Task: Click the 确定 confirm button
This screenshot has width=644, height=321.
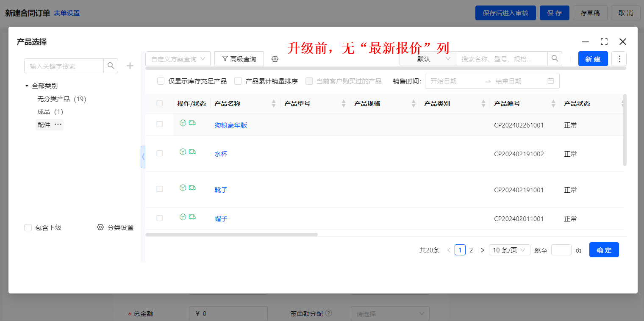Action: click(x=604, y=250)
